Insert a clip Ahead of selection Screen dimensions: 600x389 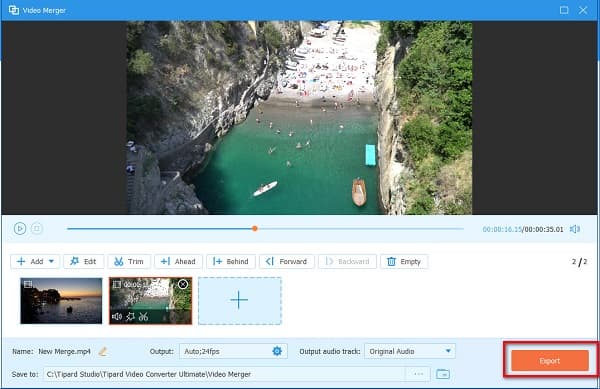point(178,261)
